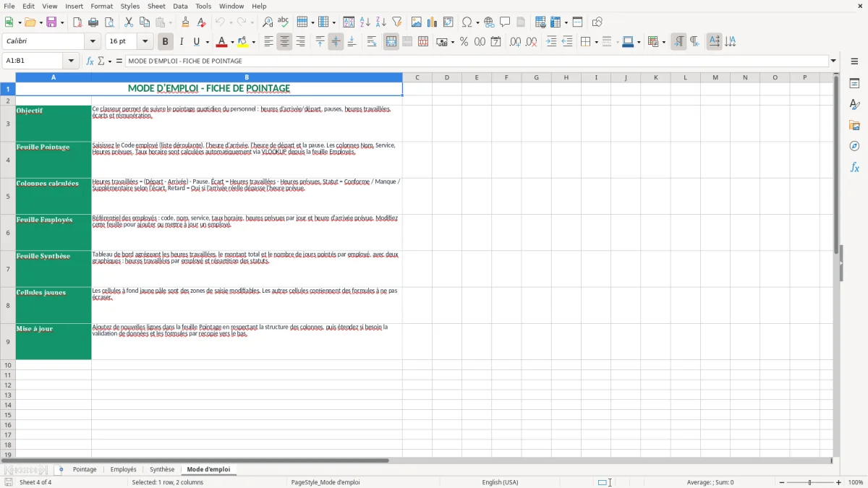This screenshot has height=488, width=868.
Task: Open Font Color dropdown arrow
Action: coord(232,42)
